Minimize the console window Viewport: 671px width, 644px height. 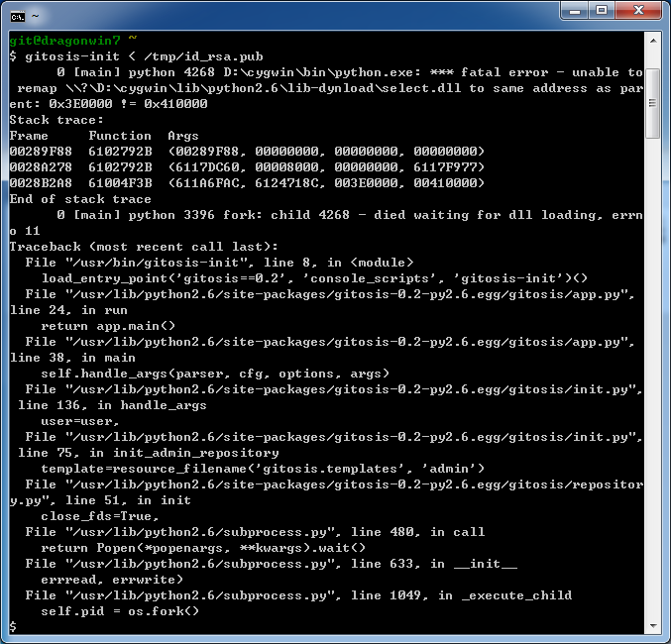pyautogui.click(x=575, y=11)
